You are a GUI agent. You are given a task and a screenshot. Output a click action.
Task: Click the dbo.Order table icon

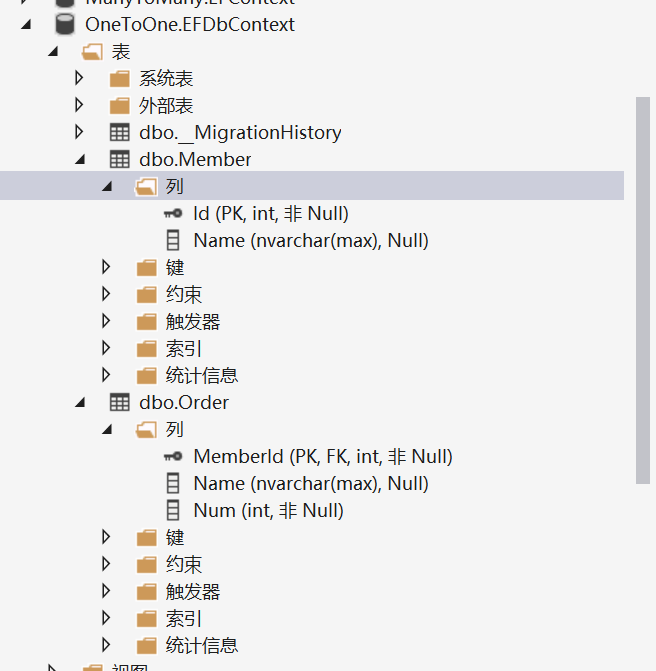tap(119, 402)
